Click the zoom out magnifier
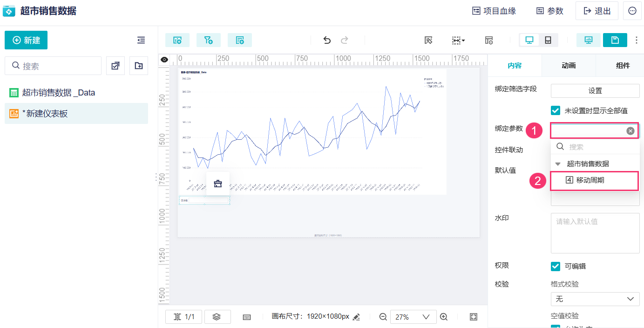 pos(383,317)
